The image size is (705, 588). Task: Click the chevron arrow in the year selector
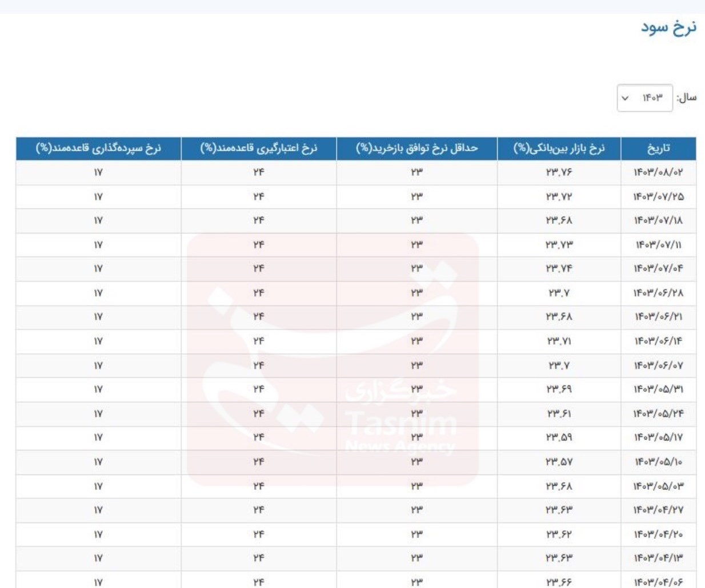(625, 98)
